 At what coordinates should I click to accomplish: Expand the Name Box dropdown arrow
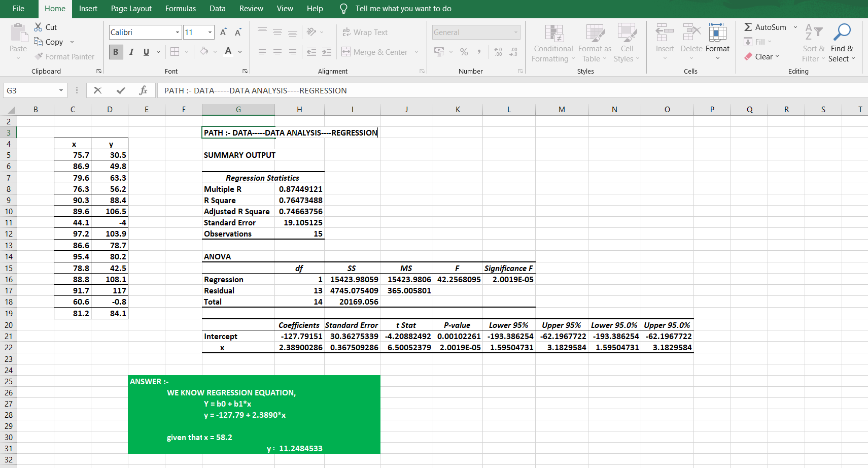pos(61,90)
